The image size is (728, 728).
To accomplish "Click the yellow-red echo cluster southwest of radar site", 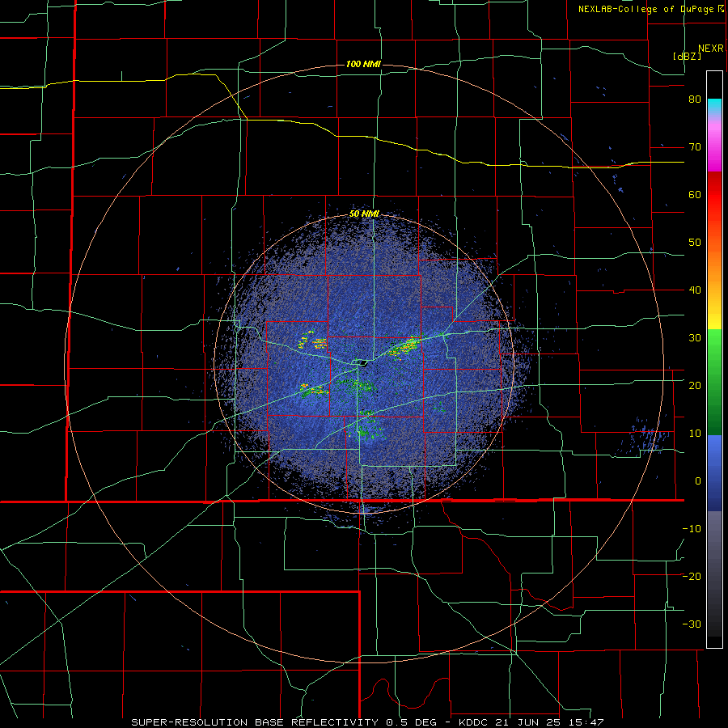I will coord(314,390).
